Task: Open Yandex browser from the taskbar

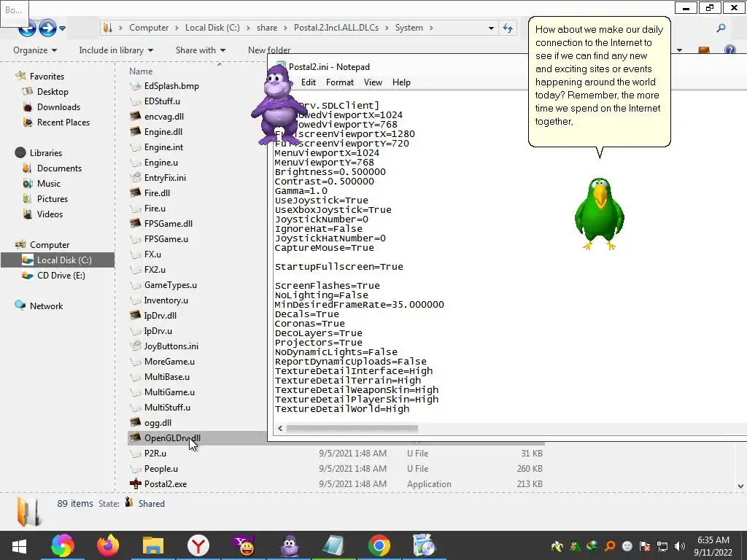Action: (x=198, y=545)
